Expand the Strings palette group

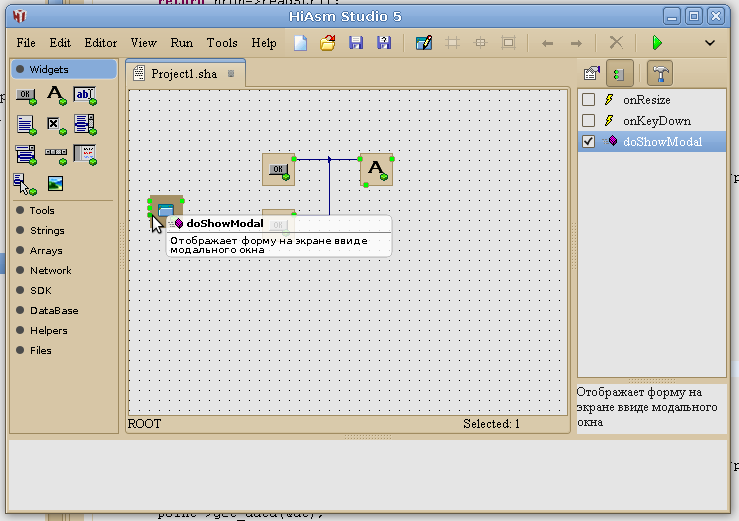tap(46, 231)
